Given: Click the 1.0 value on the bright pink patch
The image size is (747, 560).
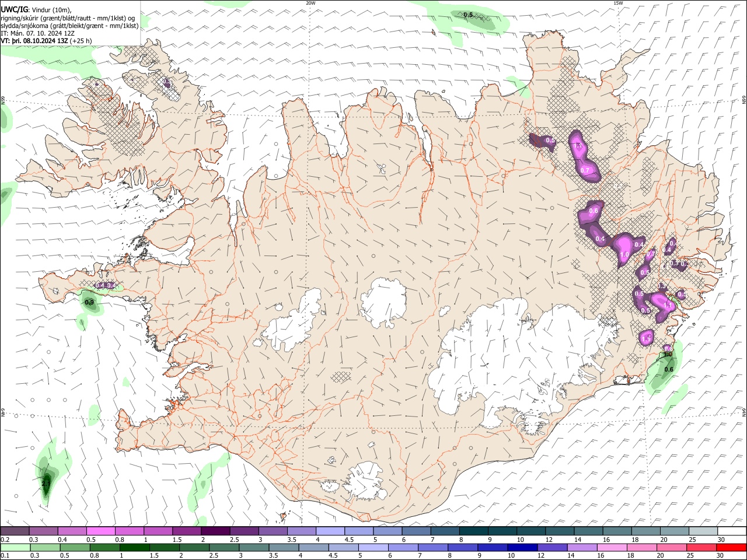Looking at the screenshot, I should [624, 255].
